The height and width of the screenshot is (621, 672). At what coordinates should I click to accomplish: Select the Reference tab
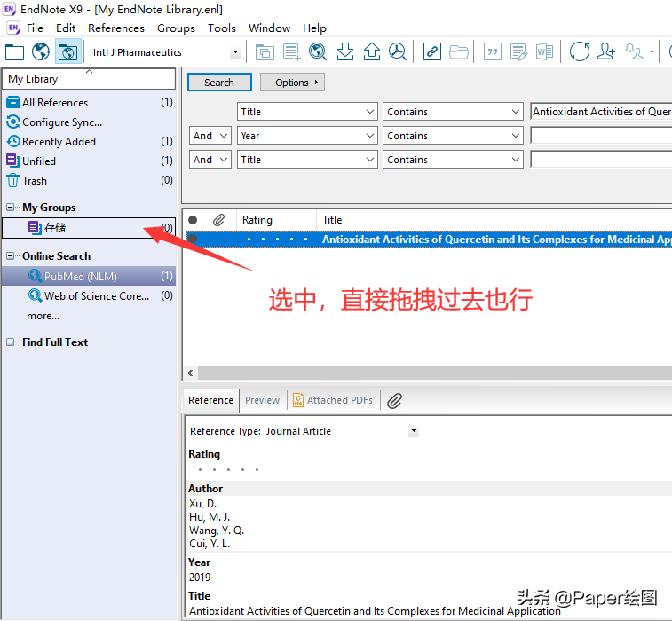[211, 400]
